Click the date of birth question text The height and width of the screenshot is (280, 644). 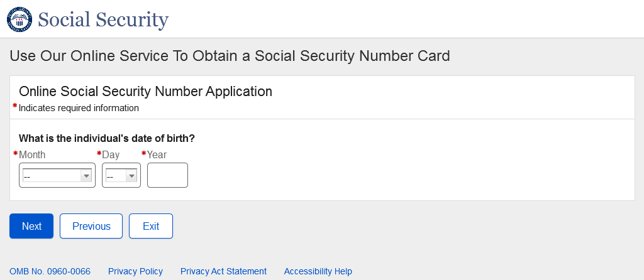tap(107, 138)
